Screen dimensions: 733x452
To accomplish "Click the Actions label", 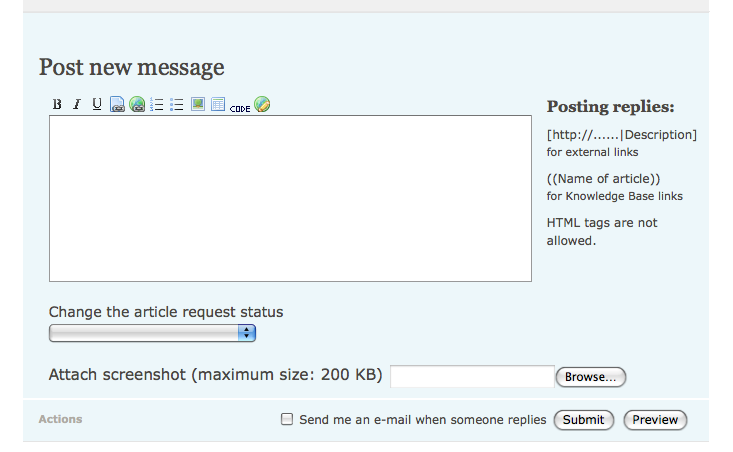I will [x=60, y=419].
